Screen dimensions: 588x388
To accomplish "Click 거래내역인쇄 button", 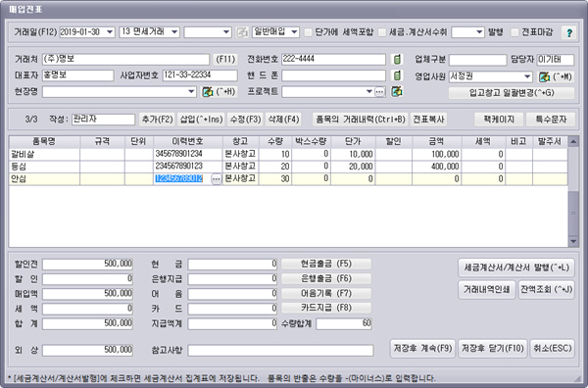I will coord(487,289).
